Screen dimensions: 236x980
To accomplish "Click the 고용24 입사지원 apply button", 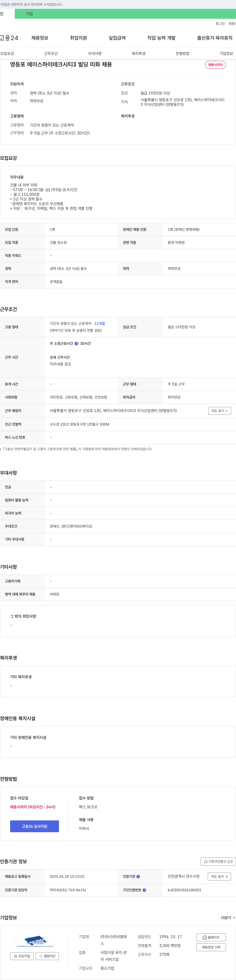I will pos(34,826).
